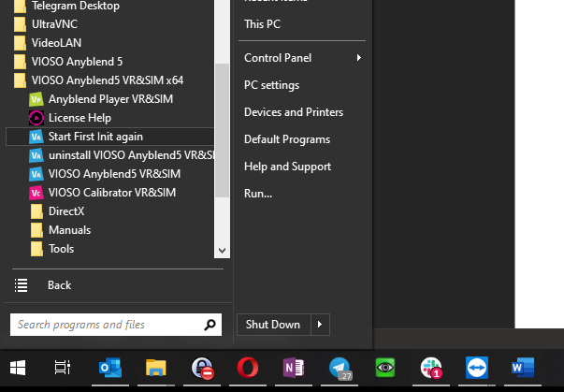This screenshot has width=564, height=392.
Task: Open OneNote from the taskbar
Action: coord(292,369)
